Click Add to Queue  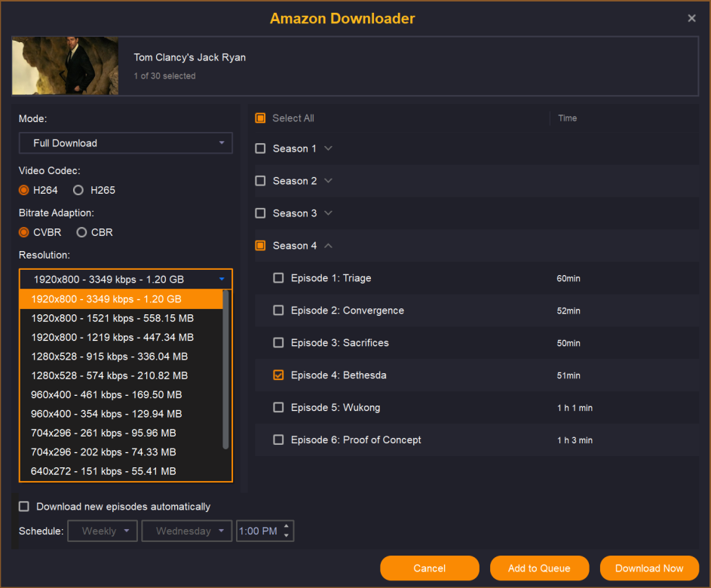click(539, 568)
